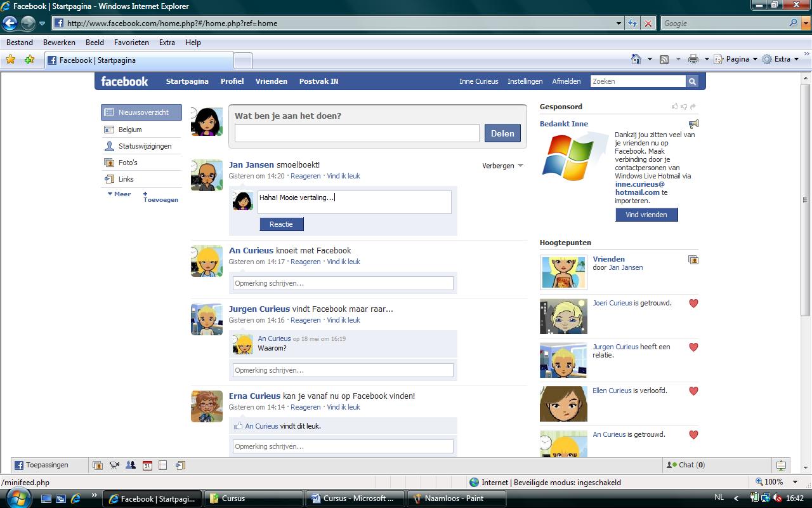
Task: Click the RSS feeds icon in IE toolbar
Action: pos(664,59)
